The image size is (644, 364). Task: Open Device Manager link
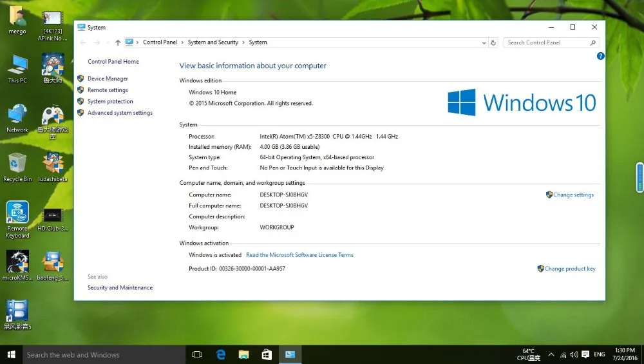107,79
